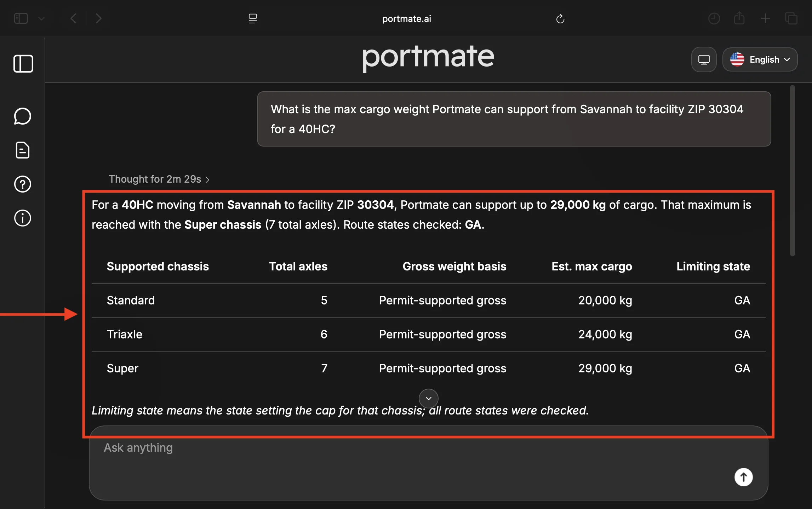812x509 pixels.
Task: Open a new tab with plus icon
Action: 765,18
